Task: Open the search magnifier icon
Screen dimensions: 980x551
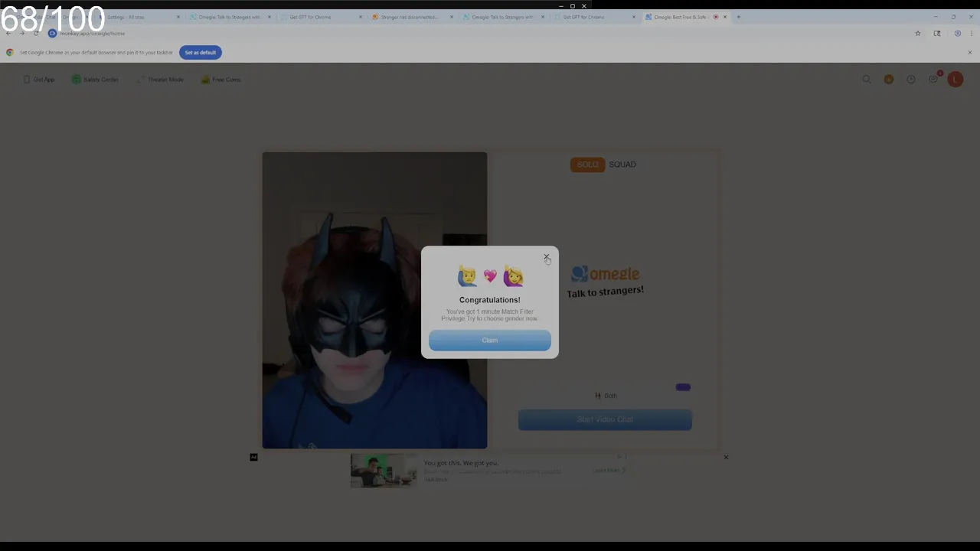Action: pos(867,80)
